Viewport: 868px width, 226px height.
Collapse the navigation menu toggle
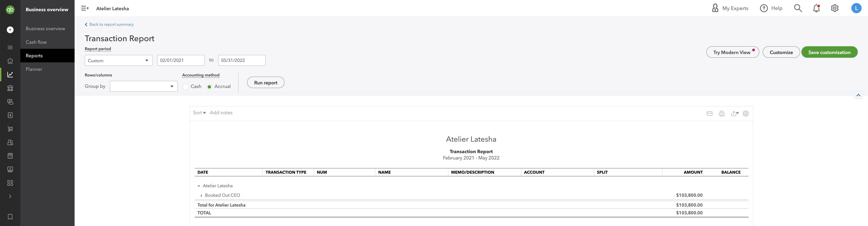click(85, 8)
